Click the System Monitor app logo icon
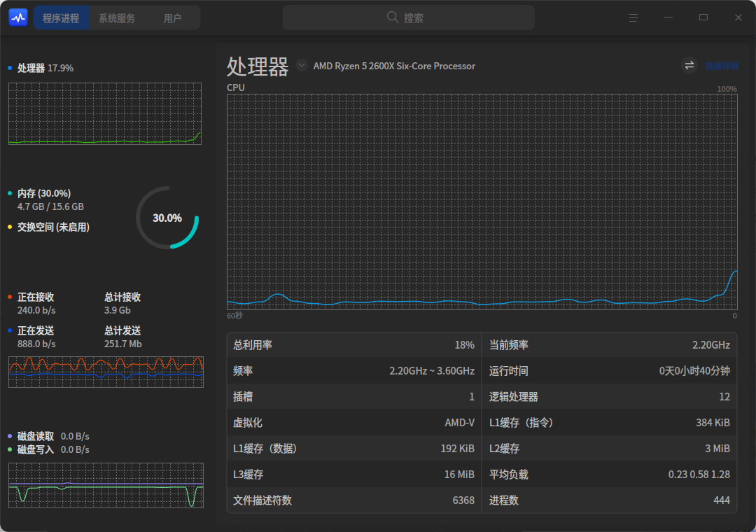 tap(18, 17)
